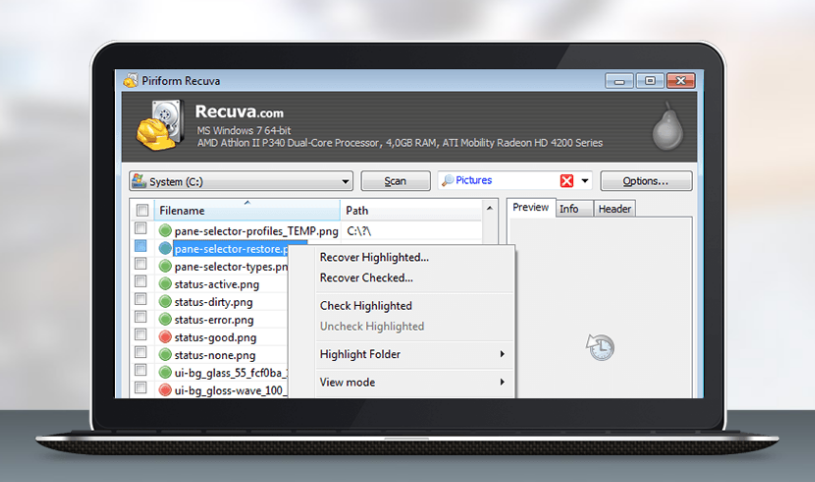
Task: Click the Piriform pear logo
Action: point(668,126)
